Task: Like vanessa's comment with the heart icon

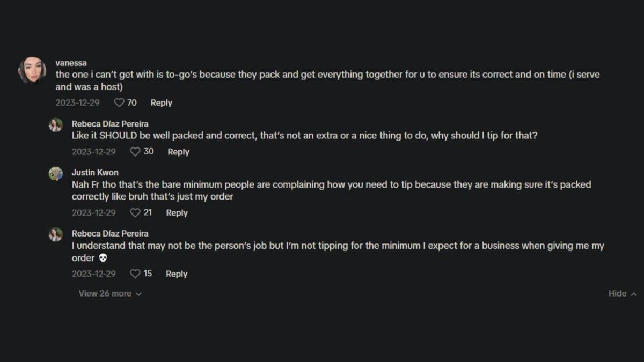Action: [x=119, y=102]
